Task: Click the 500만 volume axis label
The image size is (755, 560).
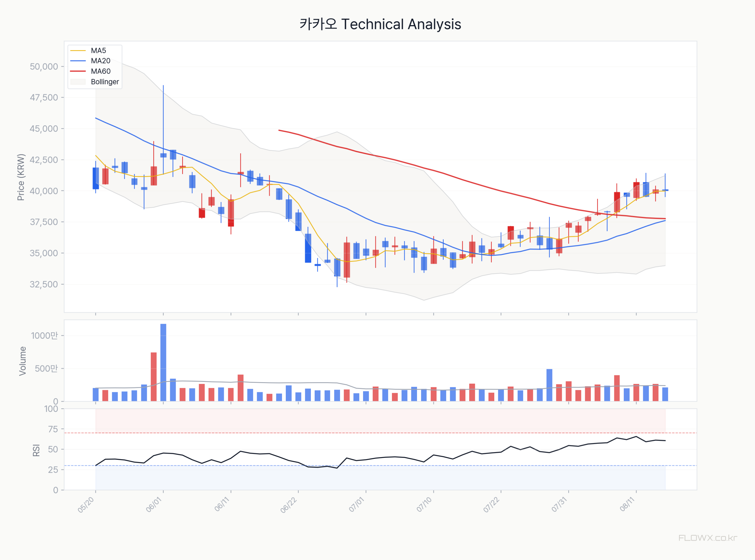Action: pyautogui.click(x=46, y=369)
